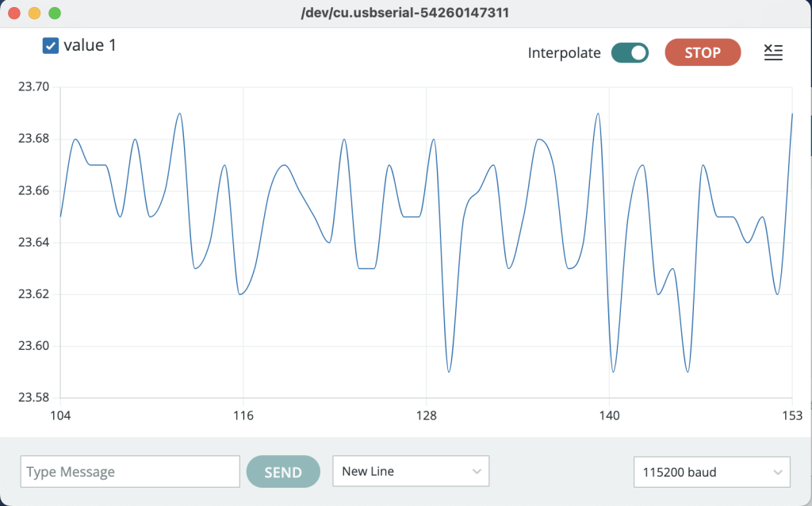Click the 104 x-axis tick label
The height and width of the screenshot is (506, 812).
pos(60,415)
